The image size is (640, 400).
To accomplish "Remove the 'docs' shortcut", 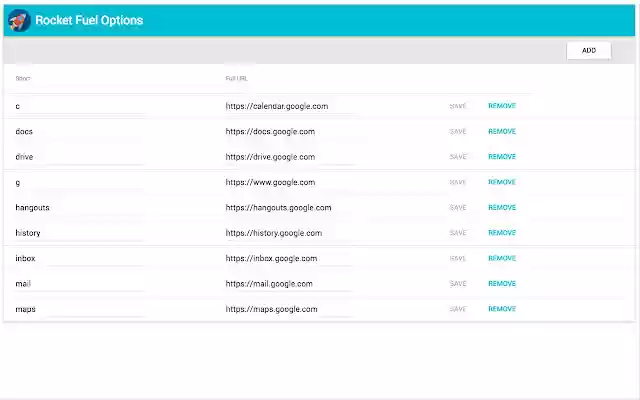I will click(502, 131).
